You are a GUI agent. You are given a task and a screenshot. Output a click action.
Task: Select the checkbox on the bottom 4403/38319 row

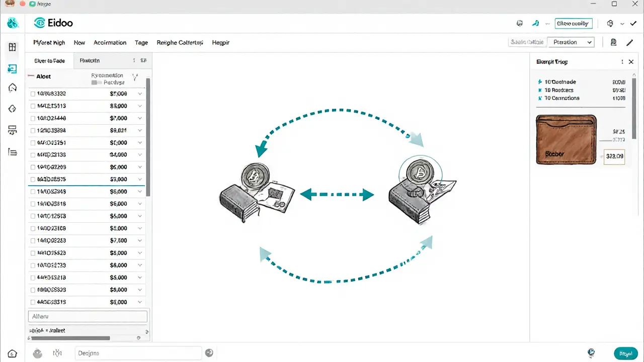pos(33,302)
